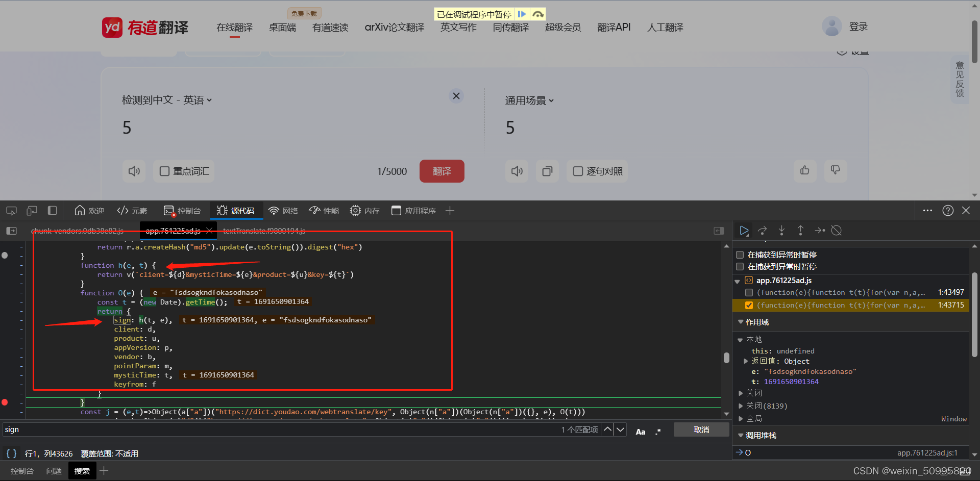Image resolution: width=980 pixels, height=481 pixels.
Task: Enable breakpoint at line 1:43497
Action: 749,292
